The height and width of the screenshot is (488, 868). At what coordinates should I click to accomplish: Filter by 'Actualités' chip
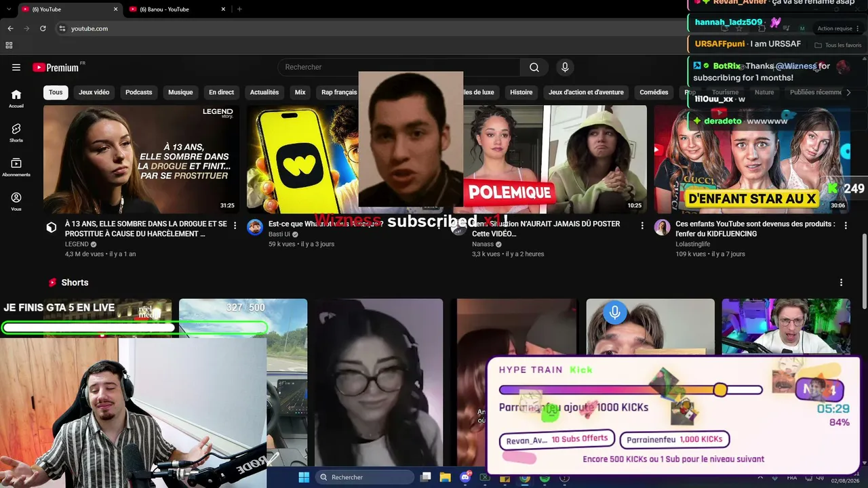click(x=264, y=92)
